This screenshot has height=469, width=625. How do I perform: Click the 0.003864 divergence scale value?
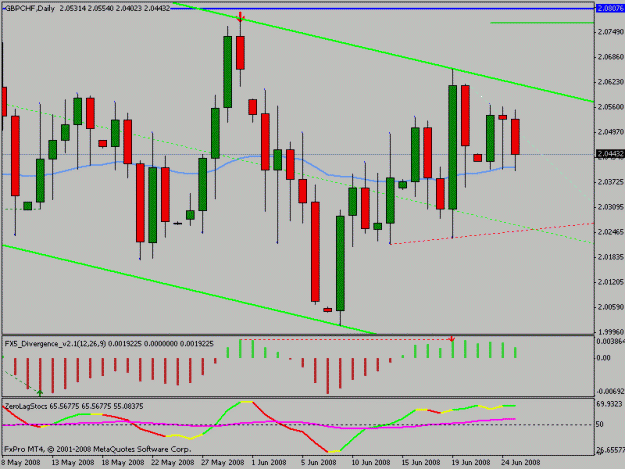(610, 341)
